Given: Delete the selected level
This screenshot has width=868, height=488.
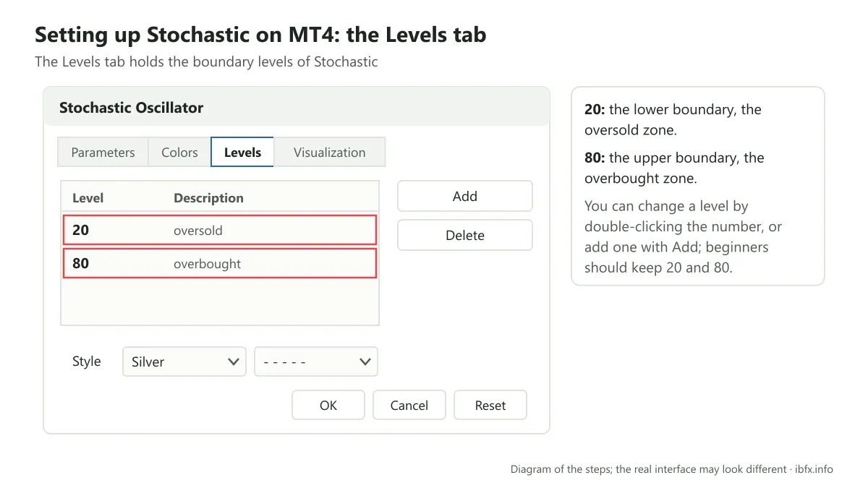Looking at the screenshot, I should coord(465,235).
